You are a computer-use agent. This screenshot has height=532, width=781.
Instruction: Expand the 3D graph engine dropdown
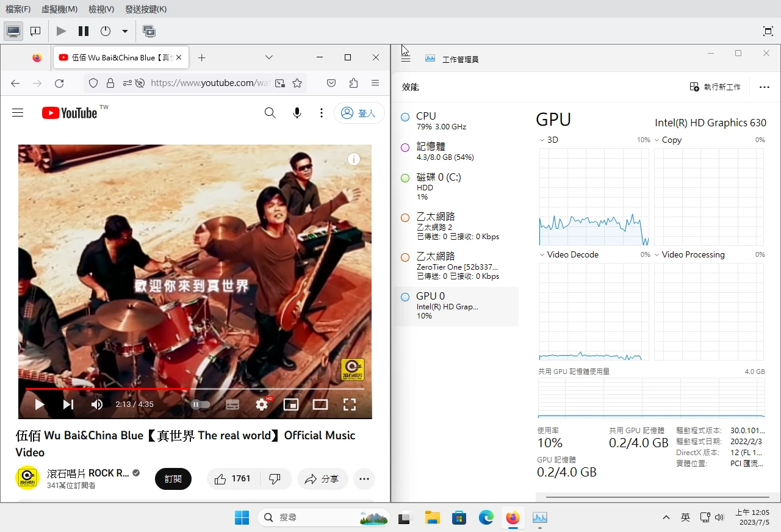(x=542, y=140)
